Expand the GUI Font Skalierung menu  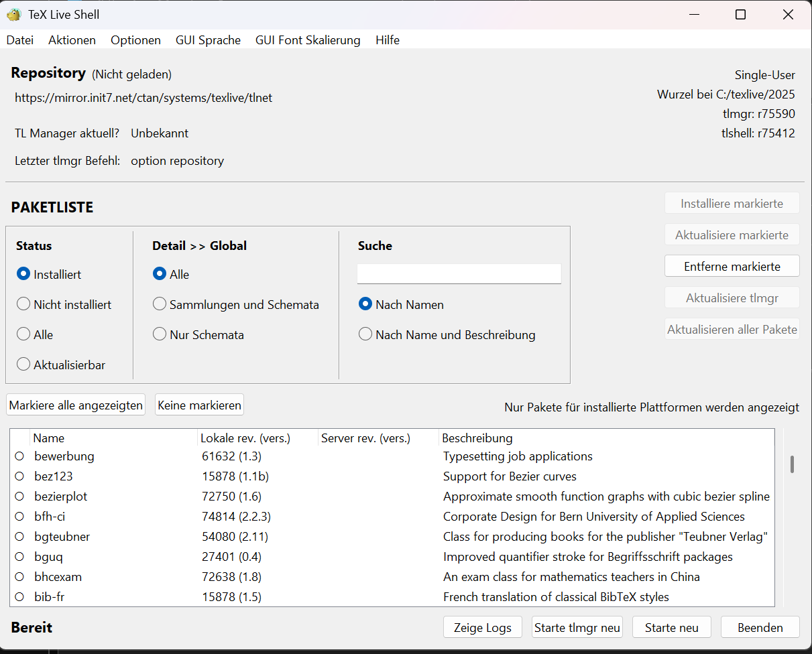point(308,40)
